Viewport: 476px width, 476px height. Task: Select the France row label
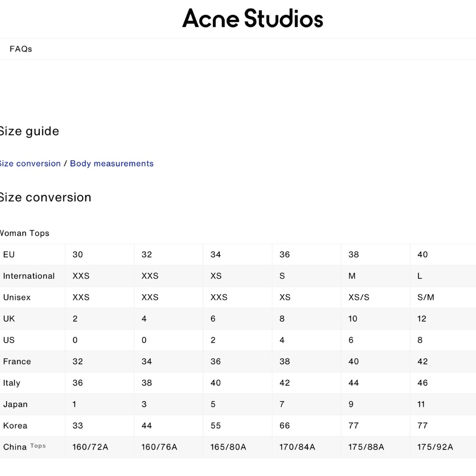[17, 361]
